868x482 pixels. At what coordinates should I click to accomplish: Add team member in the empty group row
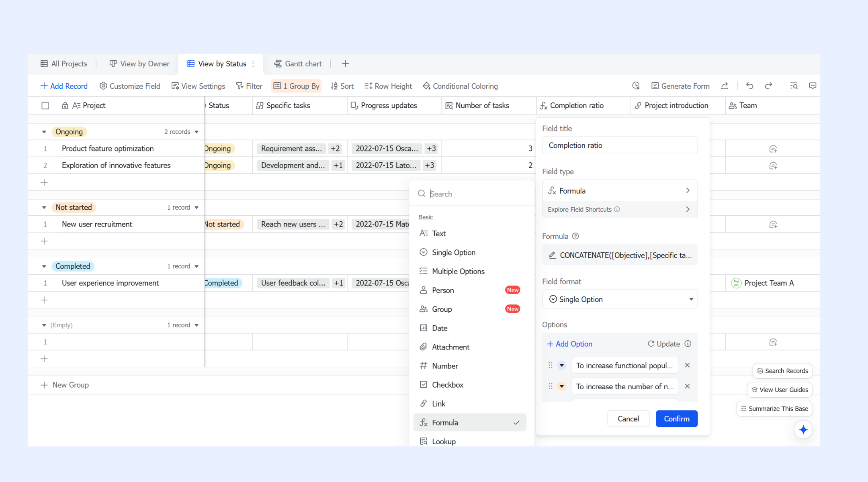coord(773,342)
